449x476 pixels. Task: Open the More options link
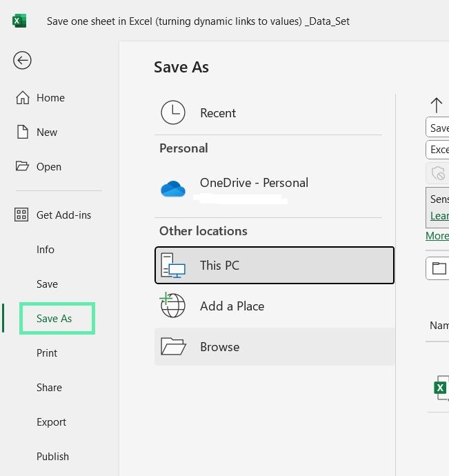click(437, 236)
